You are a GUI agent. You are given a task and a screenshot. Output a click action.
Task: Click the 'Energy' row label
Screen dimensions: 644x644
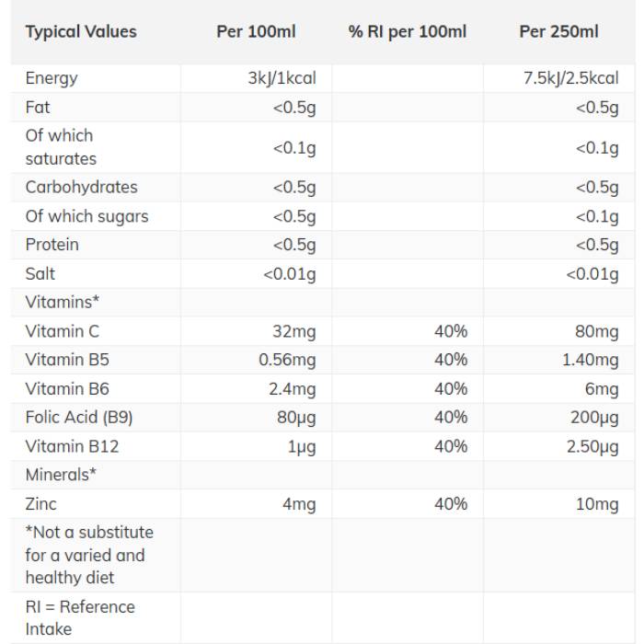52,78
